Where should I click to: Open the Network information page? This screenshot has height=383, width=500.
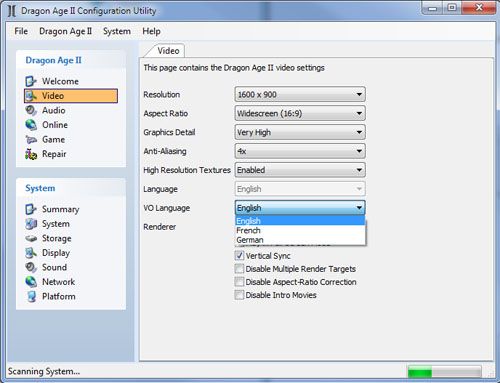tap(58, 282)
